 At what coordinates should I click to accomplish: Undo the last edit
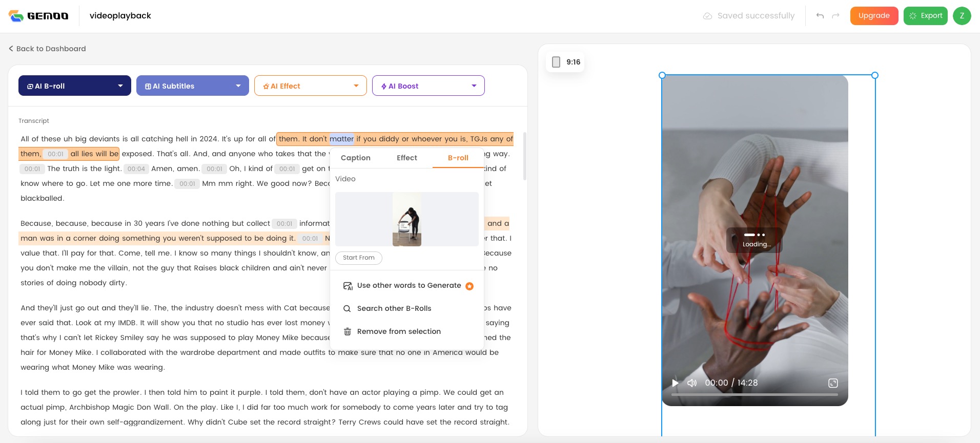coord(820,16)
